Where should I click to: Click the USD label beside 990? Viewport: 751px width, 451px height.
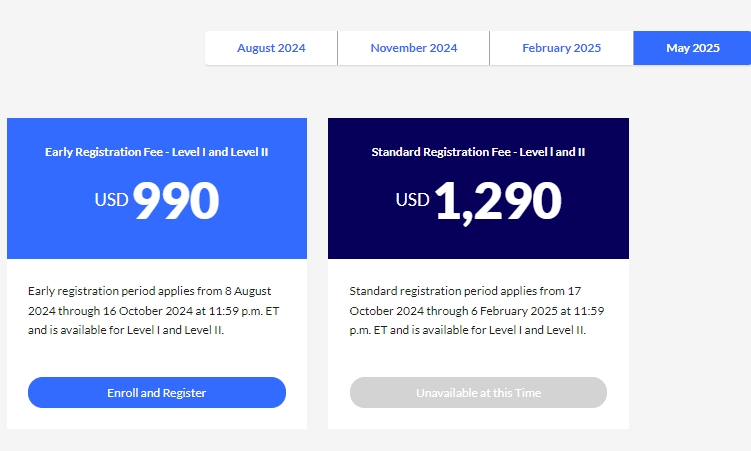[x=111, y=200]
